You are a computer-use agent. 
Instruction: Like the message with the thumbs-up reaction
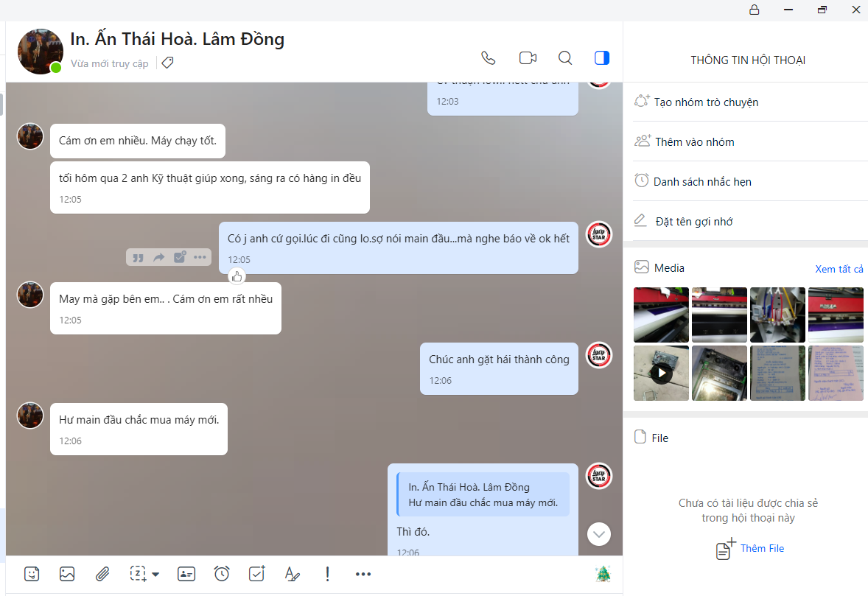coord(237,277)
